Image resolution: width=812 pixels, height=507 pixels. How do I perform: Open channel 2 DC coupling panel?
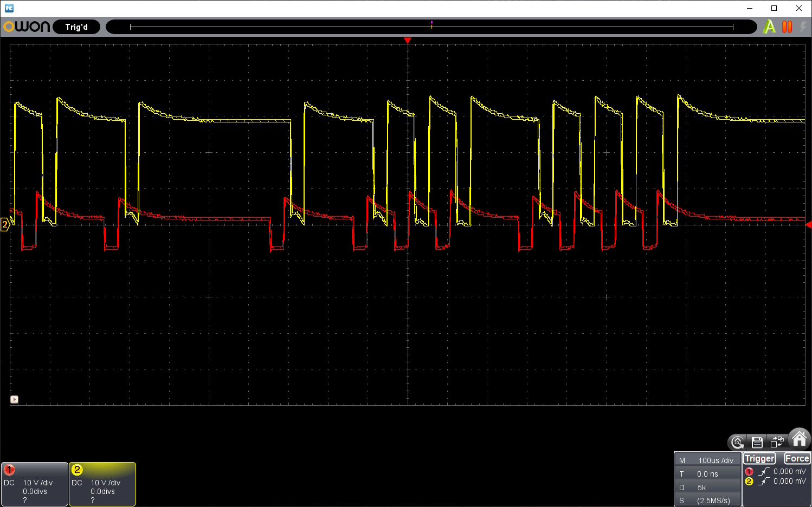click(x=77, y=483)
